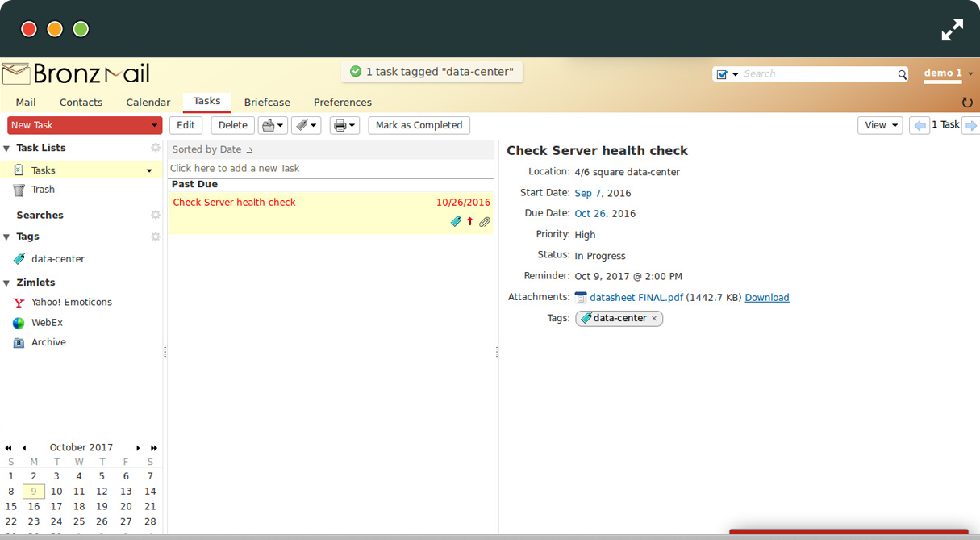Collapse the Zimlets section
The height and width of the screenshot is (540, 980).
[x=7, y=283]
